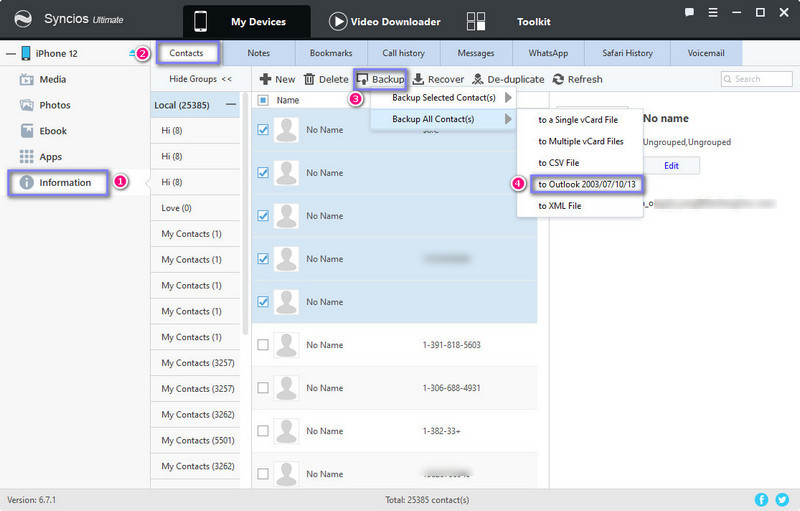This screenshot has width=800, height=511.
Task: Check the contact with number 1-306-688-4931
Action: pyautogui.click(x=263, y=388)
